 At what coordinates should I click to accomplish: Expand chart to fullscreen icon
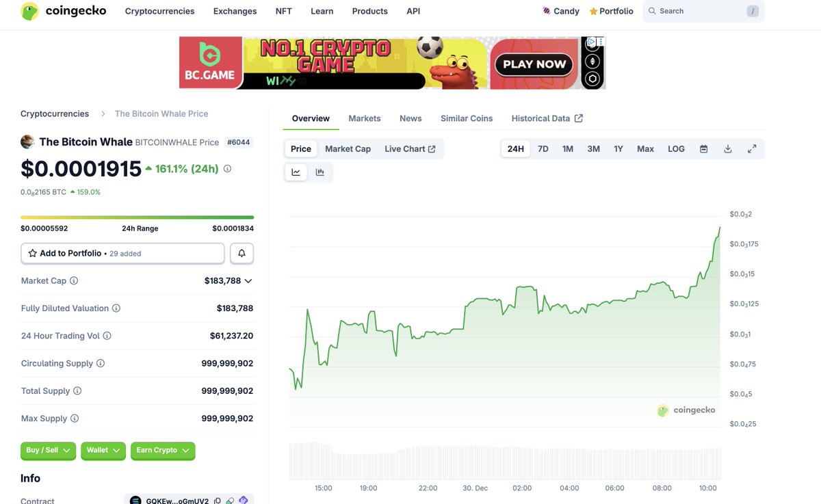tap(752, 149)
